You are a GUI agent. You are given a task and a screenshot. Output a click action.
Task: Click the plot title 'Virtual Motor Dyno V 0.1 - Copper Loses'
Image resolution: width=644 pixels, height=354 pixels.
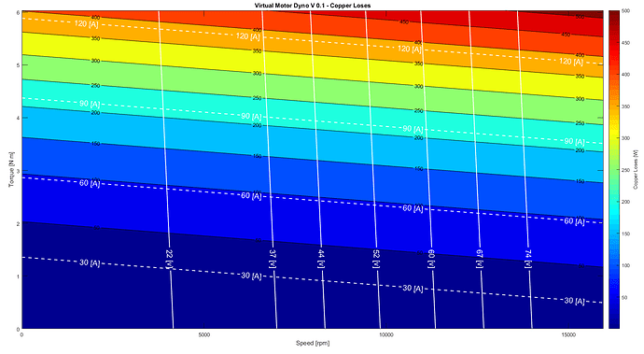[x=313, y=6]
